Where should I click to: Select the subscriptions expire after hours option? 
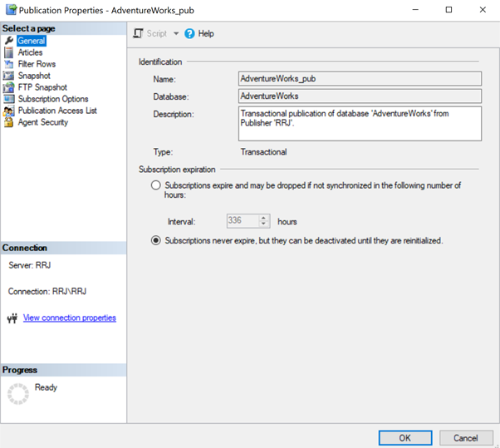click(x=155, y=185)
